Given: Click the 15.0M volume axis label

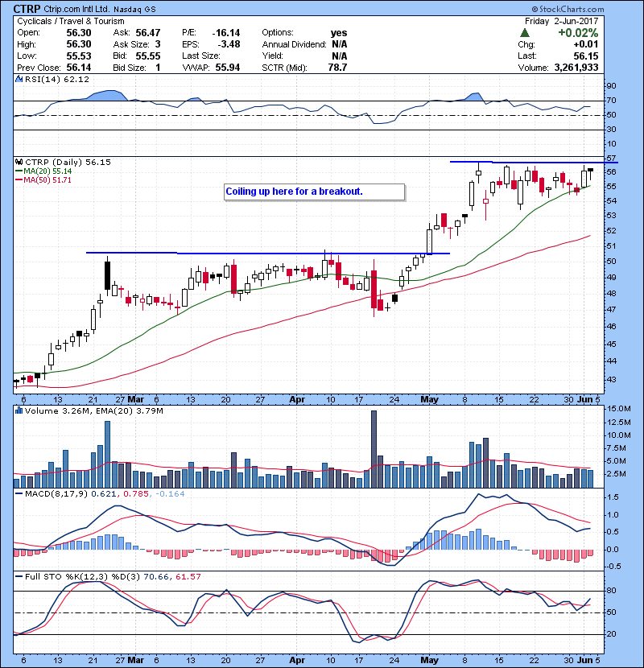Looking at the screenshot, I should 619,409.
